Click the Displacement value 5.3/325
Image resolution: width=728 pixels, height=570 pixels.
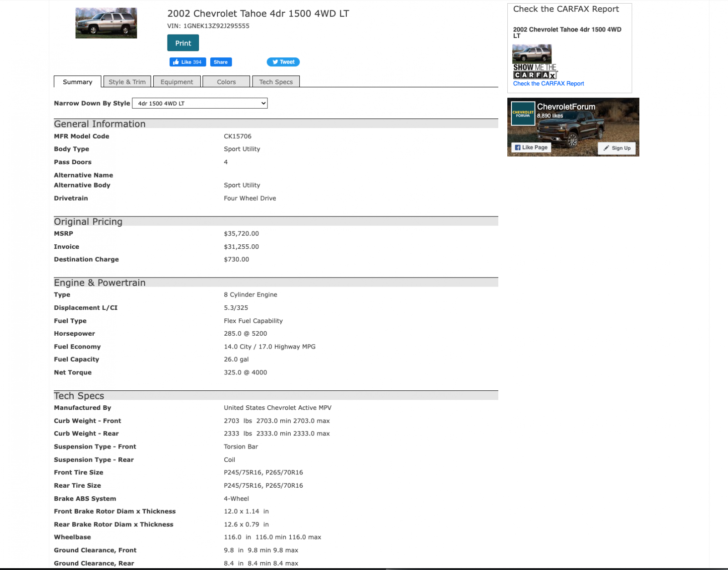point(236,308)
